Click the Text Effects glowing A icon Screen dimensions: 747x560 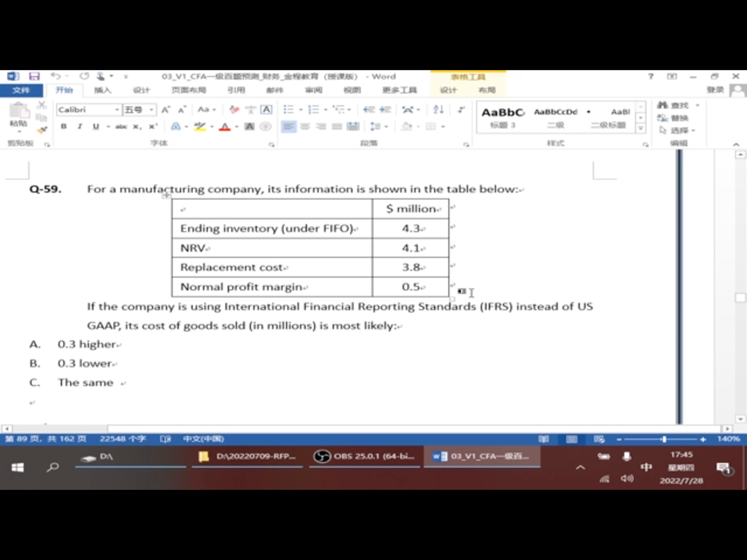(176, 126)
